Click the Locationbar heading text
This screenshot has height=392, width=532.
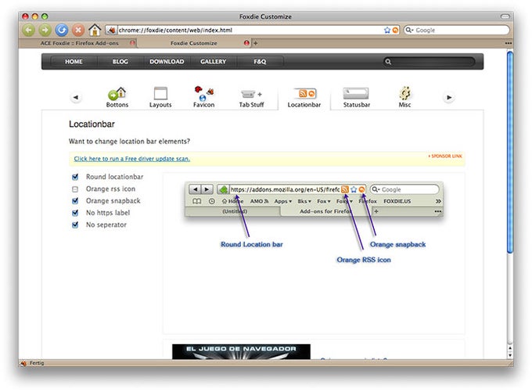(92, 124)
